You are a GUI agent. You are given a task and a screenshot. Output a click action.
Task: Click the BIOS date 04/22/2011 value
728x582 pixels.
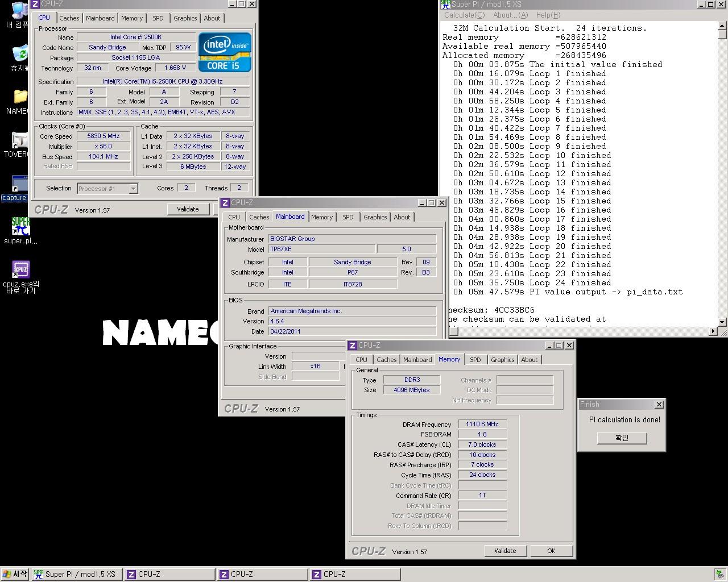click(353, 331)
